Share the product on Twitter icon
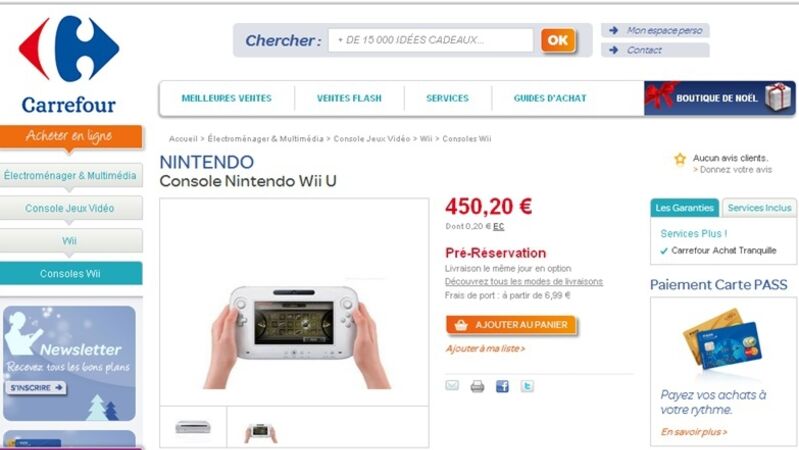Viewport: 799px width, 450px height. coord(527,386)
